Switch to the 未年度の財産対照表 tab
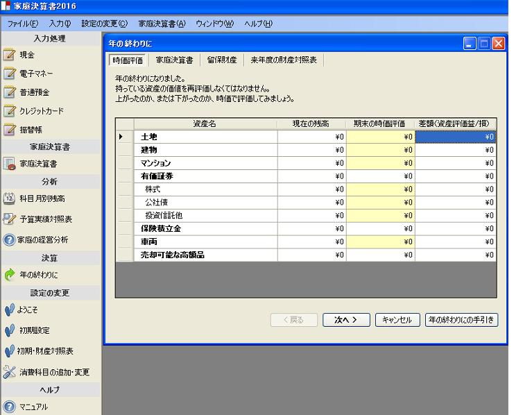This screenshot has height=415, width=532. point(283,60)
